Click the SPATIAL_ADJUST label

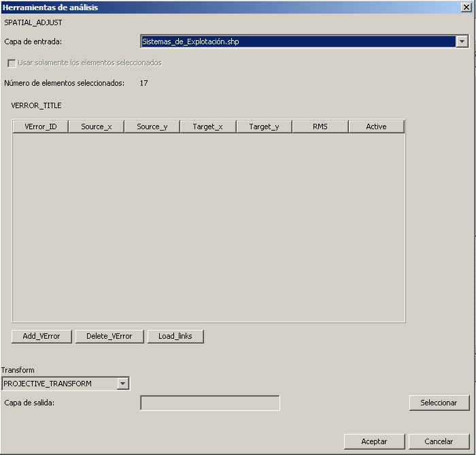pos(33,22)
